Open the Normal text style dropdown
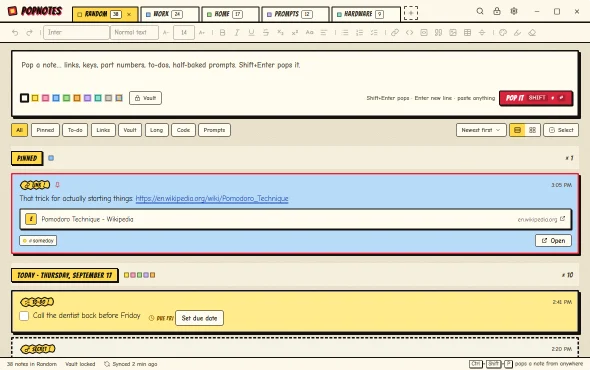 134,32
